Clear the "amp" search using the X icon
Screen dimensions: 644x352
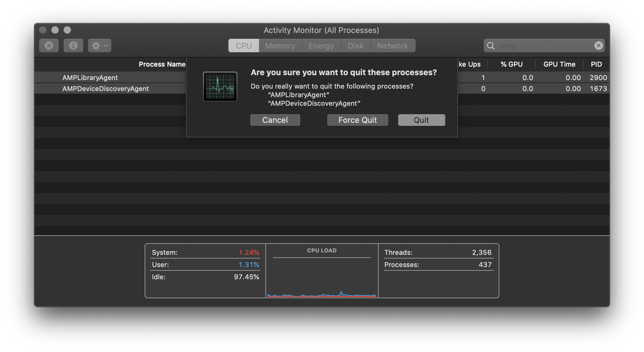point(598,46)
